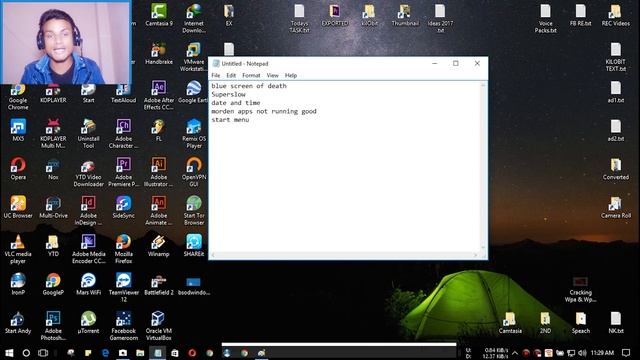
Task: Select the Opera desktop icon
Action: 18,169
